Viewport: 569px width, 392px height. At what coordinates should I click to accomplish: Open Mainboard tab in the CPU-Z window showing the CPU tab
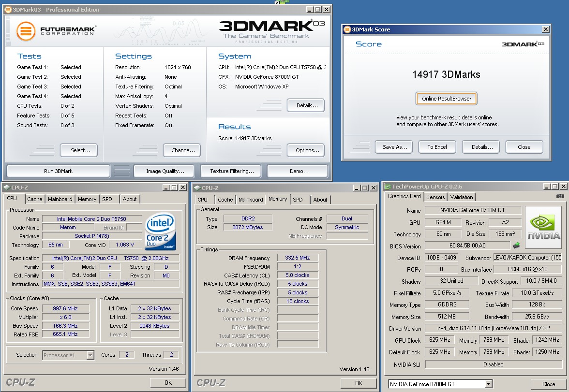pos(60,199)
